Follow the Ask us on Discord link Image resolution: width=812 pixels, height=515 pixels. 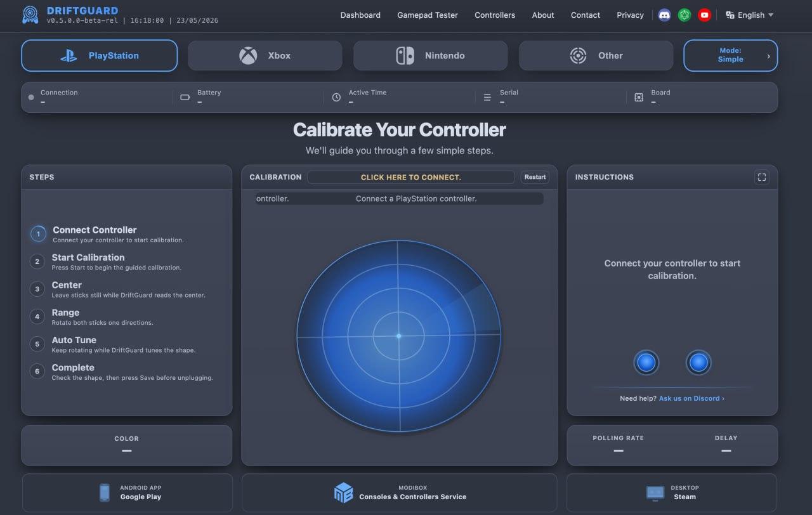pos(691,398)
